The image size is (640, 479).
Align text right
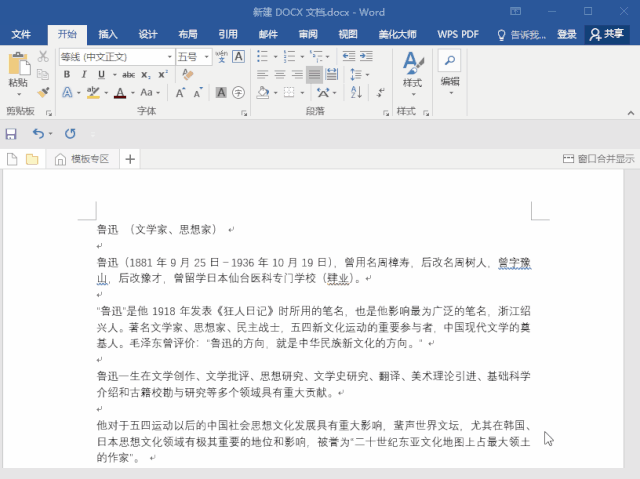[x=297, y=74]
